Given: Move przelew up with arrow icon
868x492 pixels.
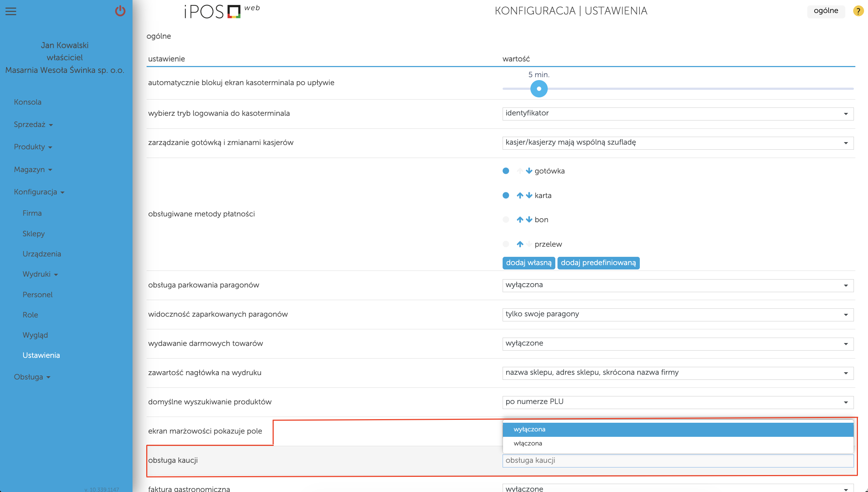Looking at the screenshot, I should tap(520, 244).
